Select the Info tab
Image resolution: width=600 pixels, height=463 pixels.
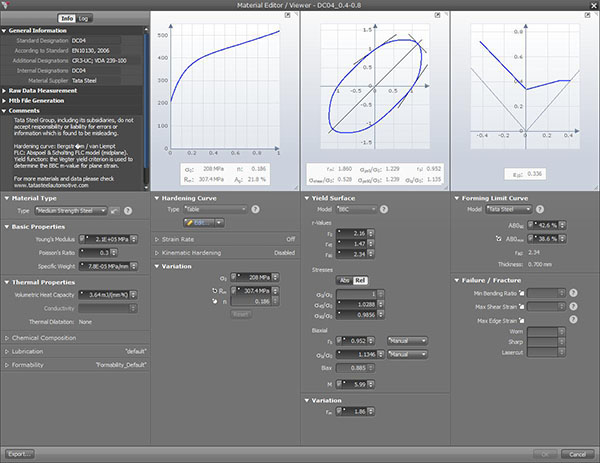[x=67, y=18]
